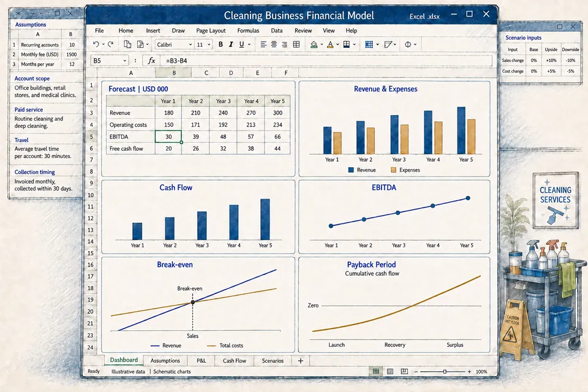Open the Paste options dropdown arrow
588x392 pixels.
(x=148, y=45)
